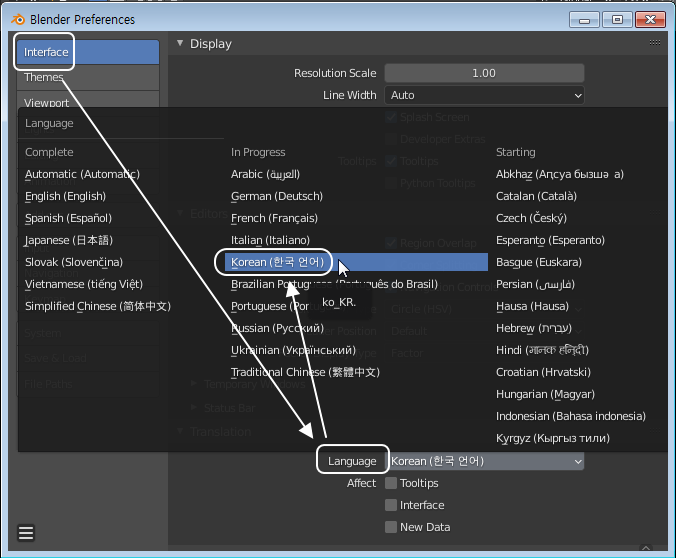
Task: Open the Line Width Auto dropdown
Action: tap(484, 95)
